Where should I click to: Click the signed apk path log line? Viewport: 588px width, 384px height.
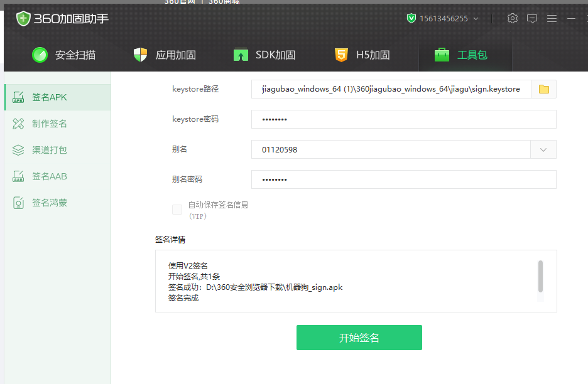click(256, 287)
